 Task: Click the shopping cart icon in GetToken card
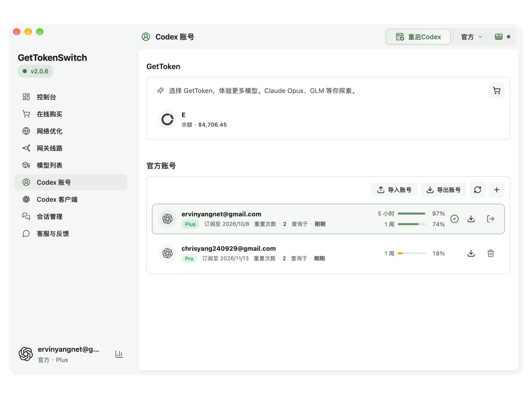[x=497, y=91]
